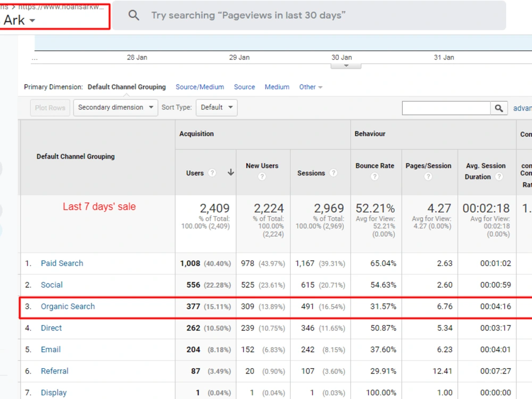
Task: Click the top search bar magnifier icon
Action: 134,15
